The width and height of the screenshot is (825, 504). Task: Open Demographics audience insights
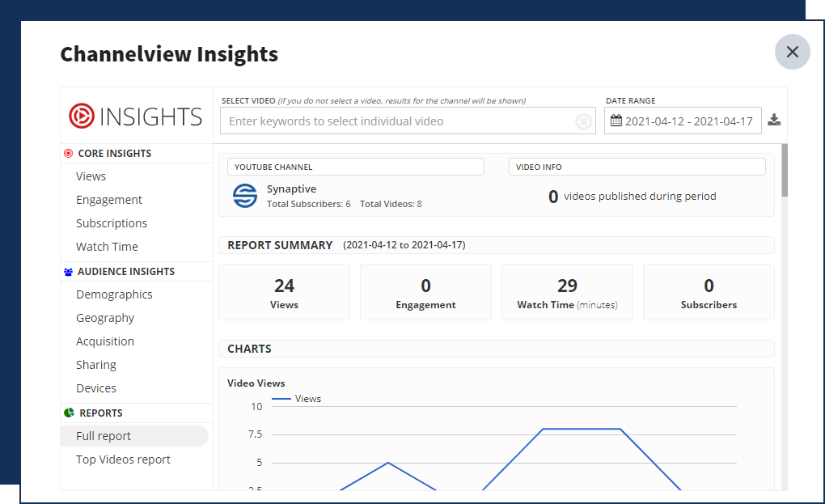coord(114,294)
